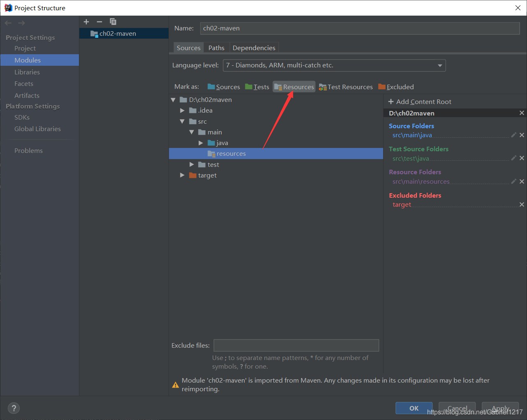The width and height of the screenshot is (527, 420).
Task: Open Artifacts settings section
Action: [x=27, y=95]
